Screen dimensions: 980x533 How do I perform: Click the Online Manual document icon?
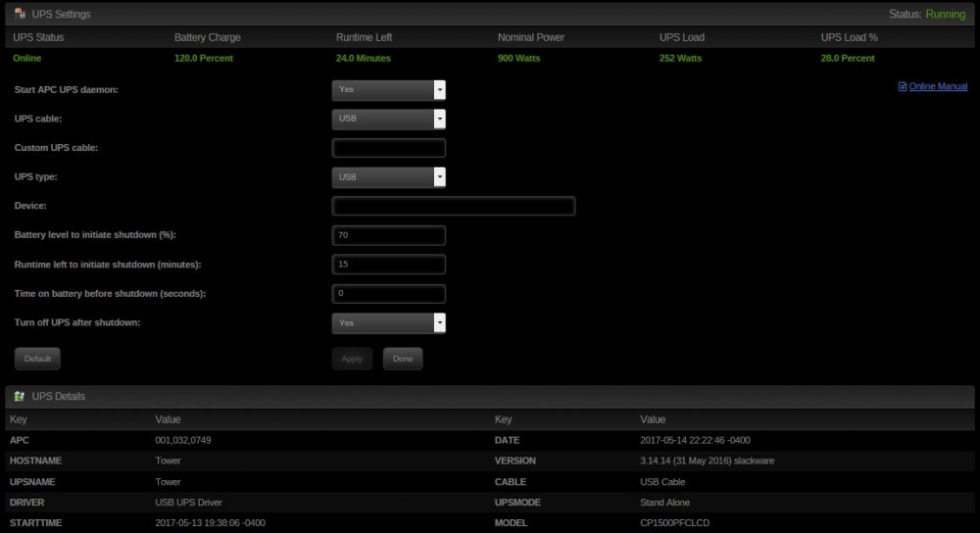pos(903,86)
